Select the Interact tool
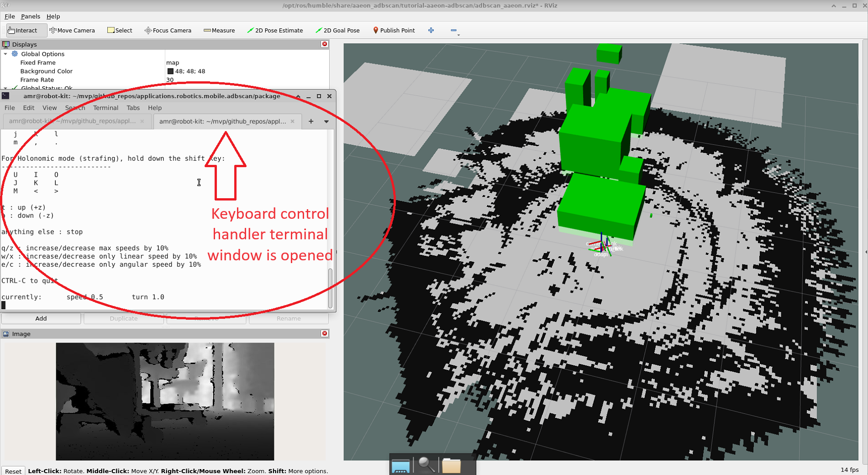The height and width of the screenshot is (475, 868). point(23,31)
